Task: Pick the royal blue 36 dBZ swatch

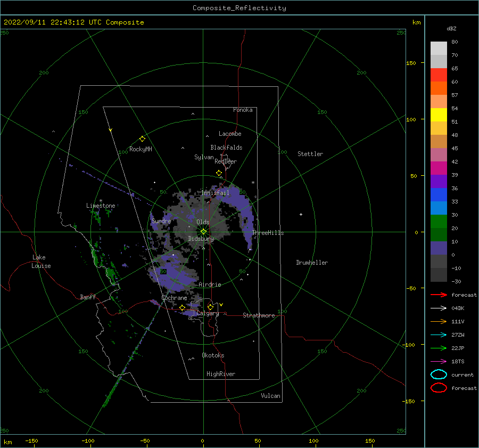Action: pyautogui.click(x=439, y=194)
